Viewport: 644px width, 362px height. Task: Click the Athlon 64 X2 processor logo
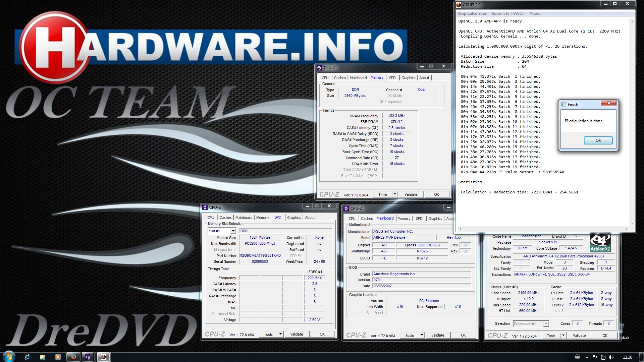point(600,243)
